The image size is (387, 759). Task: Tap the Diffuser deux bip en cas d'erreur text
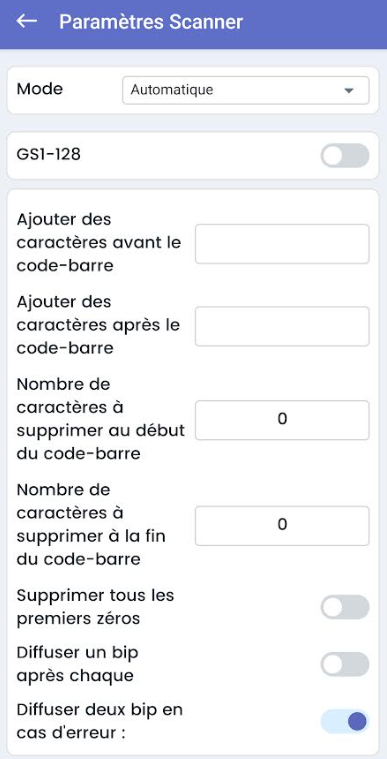tap(100, 721)
